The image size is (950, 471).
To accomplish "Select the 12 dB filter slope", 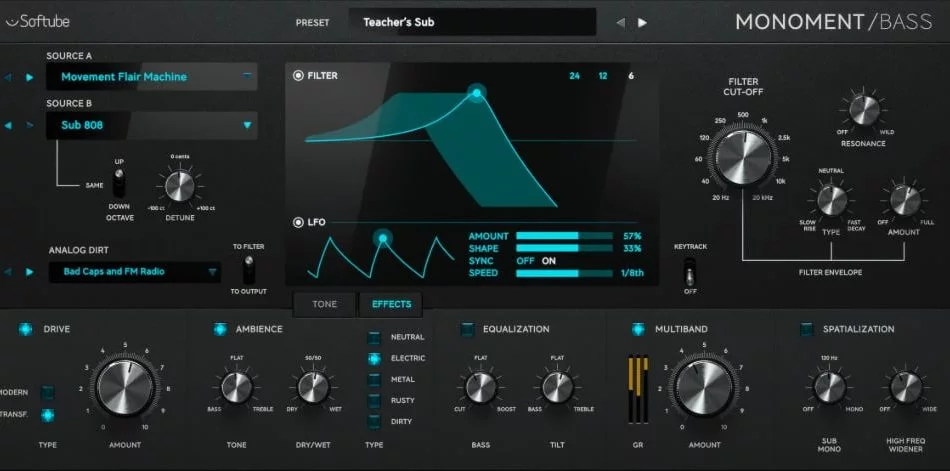I will 603,76.
